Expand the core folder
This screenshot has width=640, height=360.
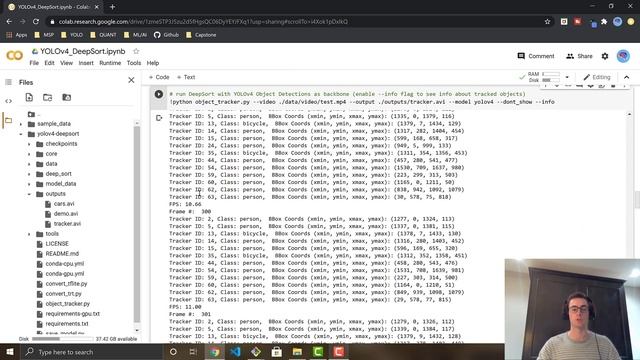pos(29,154)
